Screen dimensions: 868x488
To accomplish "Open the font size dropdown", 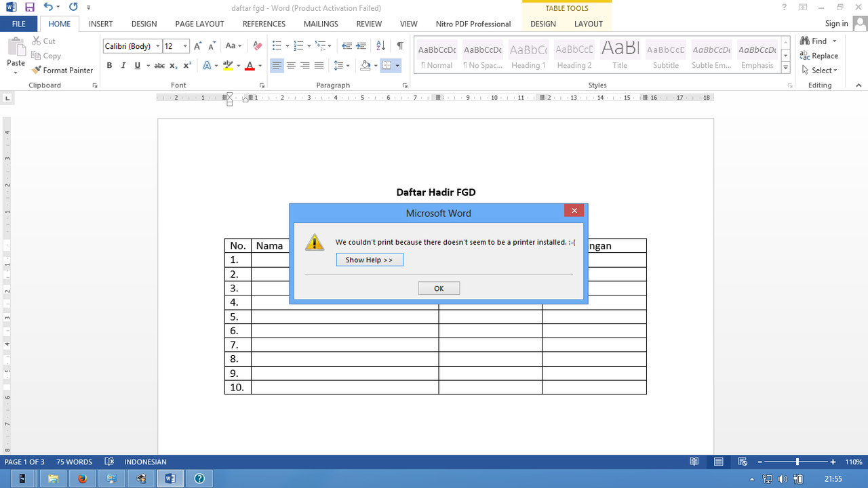I will coord(185,46).
